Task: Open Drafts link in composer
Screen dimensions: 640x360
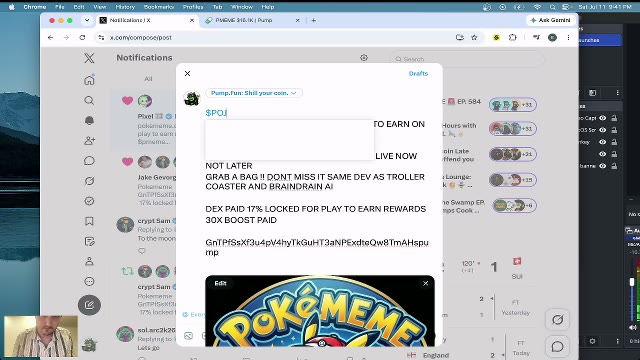Action: (x=418, y=73)
